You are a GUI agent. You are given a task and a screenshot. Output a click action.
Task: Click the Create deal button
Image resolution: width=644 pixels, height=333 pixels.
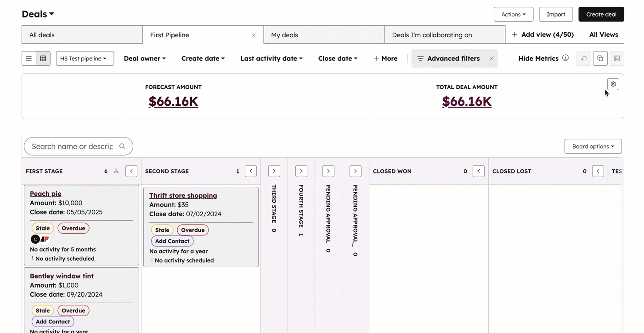[601, 14]
